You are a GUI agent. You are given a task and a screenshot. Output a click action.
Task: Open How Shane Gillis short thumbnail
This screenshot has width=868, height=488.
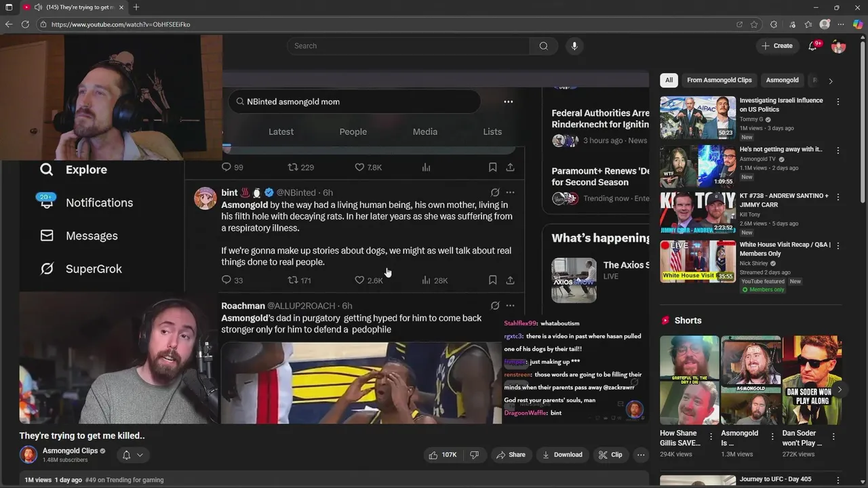point(689,380)
